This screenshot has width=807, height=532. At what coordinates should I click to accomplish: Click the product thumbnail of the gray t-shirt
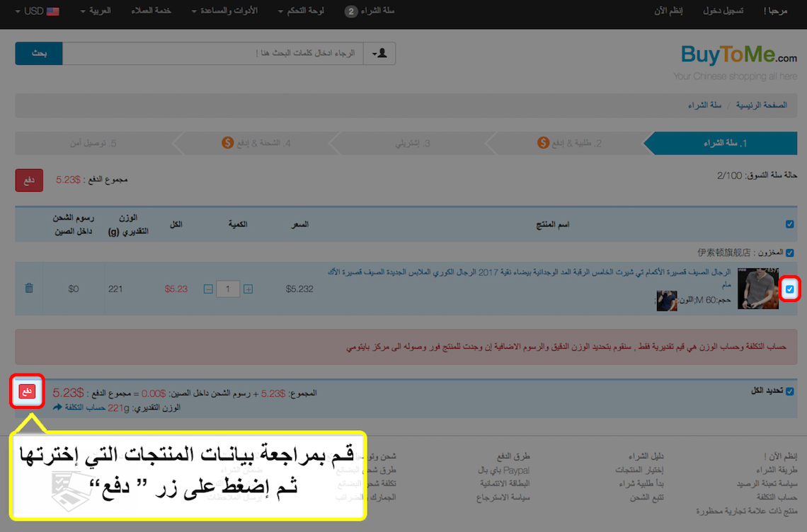pos(757,289)
